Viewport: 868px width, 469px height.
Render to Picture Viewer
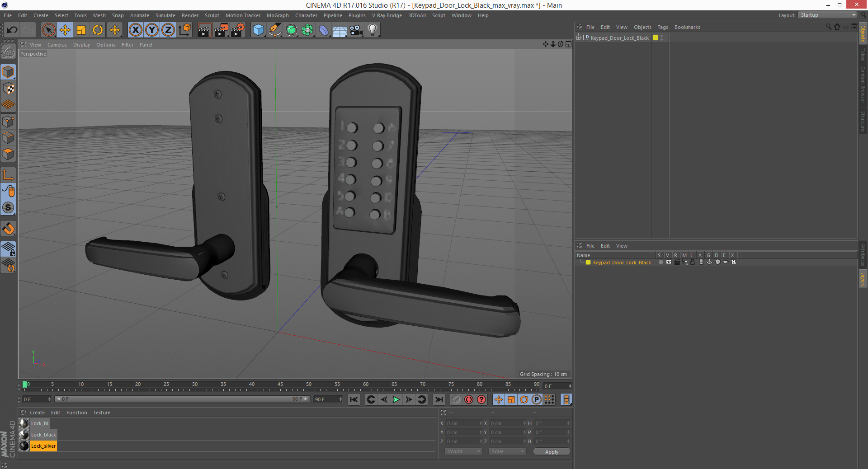pos(221,30)
